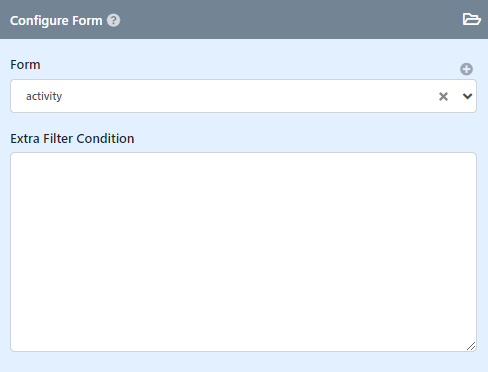Image resolution: width=488 pixels, height=372 pixels.
Task: Place cursor in the empty filter condition box
Action: click(243, 252)
